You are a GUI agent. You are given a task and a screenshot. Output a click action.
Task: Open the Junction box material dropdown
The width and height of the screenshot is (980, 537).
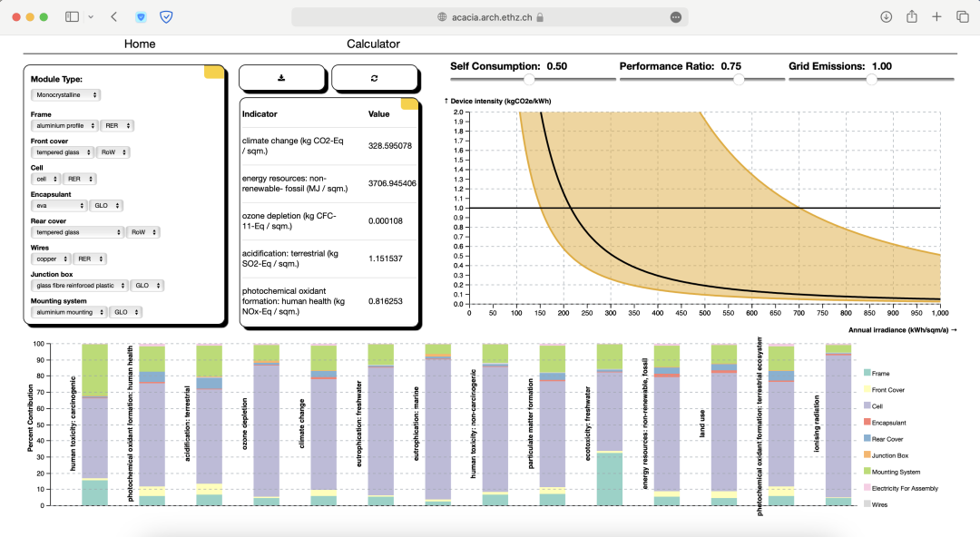click(79, 285)
